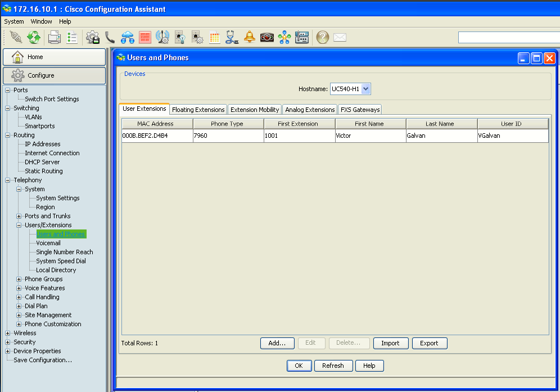The image size is (560, 392).
Task: Open the Window menu
Action: pyautogui.click(x=41, y=21)
